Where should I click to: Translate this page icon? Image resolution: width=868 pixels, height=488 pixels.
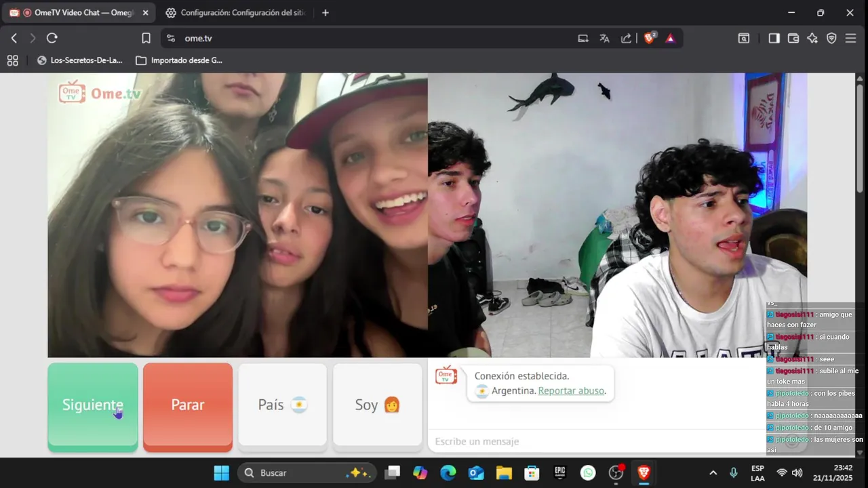point(605,39)
